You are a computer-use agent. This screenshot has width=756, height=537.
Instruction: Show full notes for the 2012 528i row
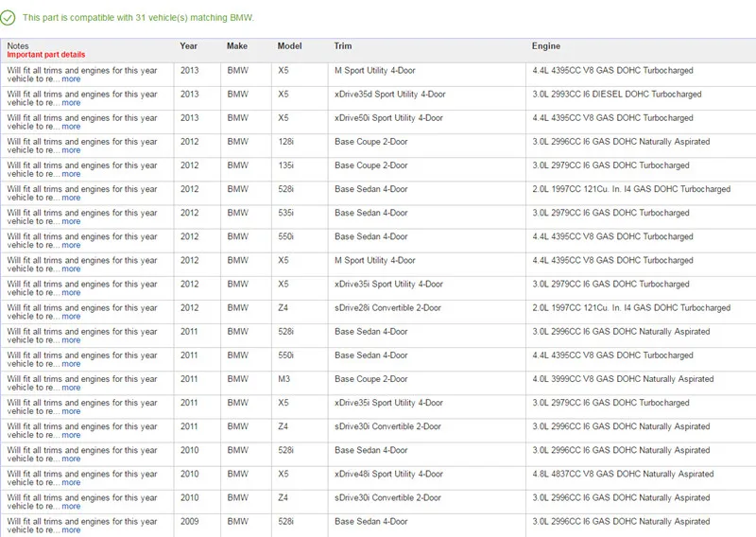point(71,198)
